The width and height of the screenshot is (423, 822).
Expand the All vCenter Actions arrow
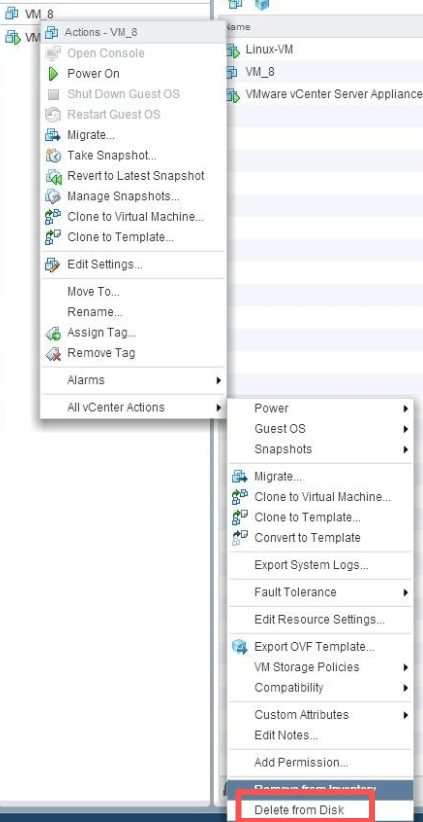[218, 408]
